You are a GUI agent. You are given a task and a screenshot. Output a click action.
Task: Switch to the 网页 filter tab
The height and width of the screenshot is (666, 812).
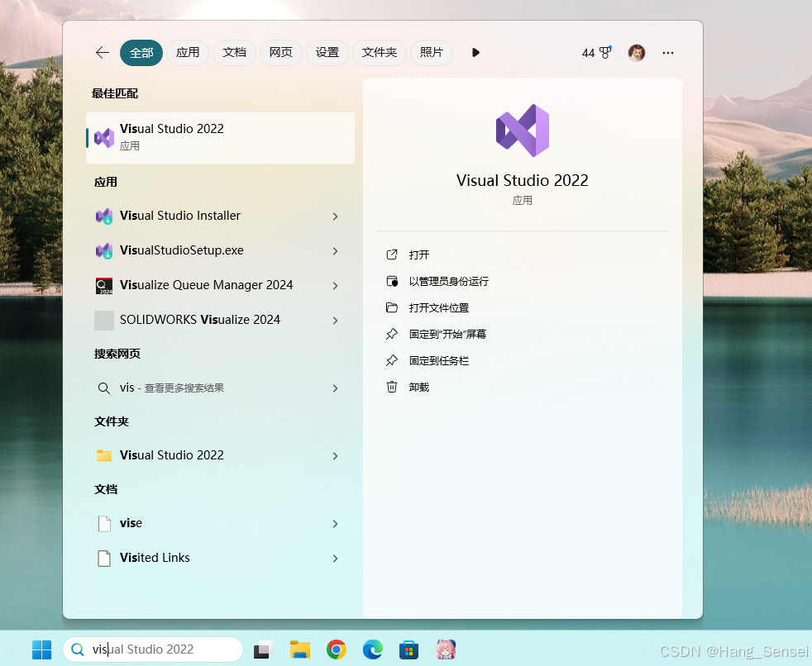(280, 53)
